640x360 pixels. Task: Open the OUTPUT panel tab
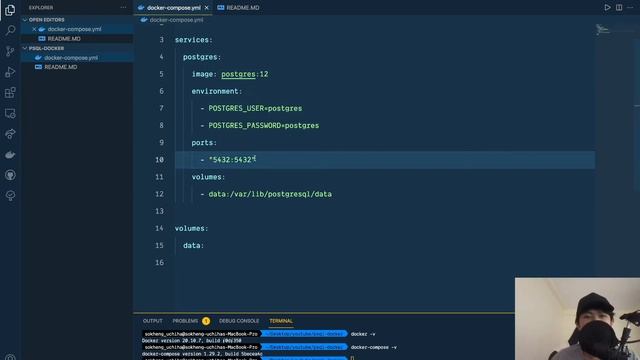click(x=153, y=321)
